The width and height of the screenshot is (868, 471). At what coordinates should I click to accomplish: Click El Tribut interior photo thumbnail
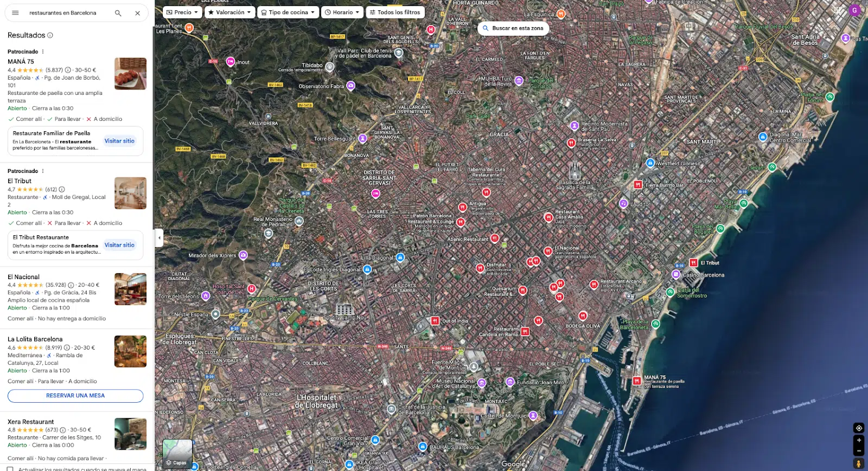(x=130, y=193)
